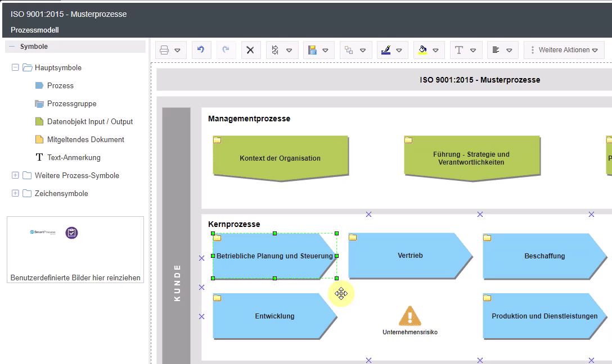The width and height of the screenshot is (612, 364).
Task: Expand the Zeichensymbole folder
Action: click(15, 194)
